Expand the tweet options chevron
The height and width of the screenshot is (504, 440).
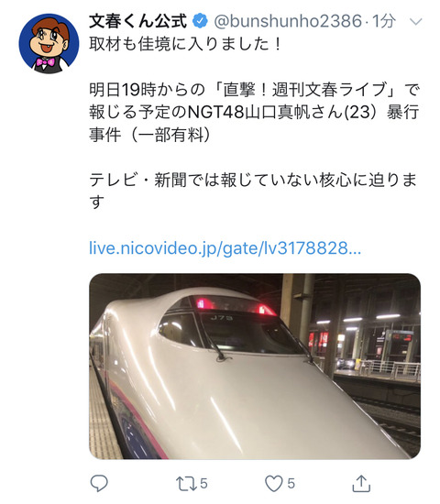[x=416, y=22]
